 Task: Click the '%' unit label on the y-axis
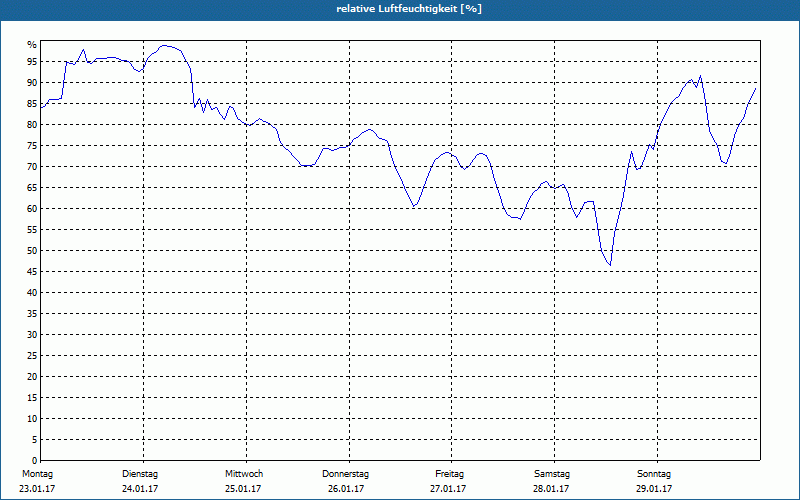pyautogui.click(x=32, y=45)
